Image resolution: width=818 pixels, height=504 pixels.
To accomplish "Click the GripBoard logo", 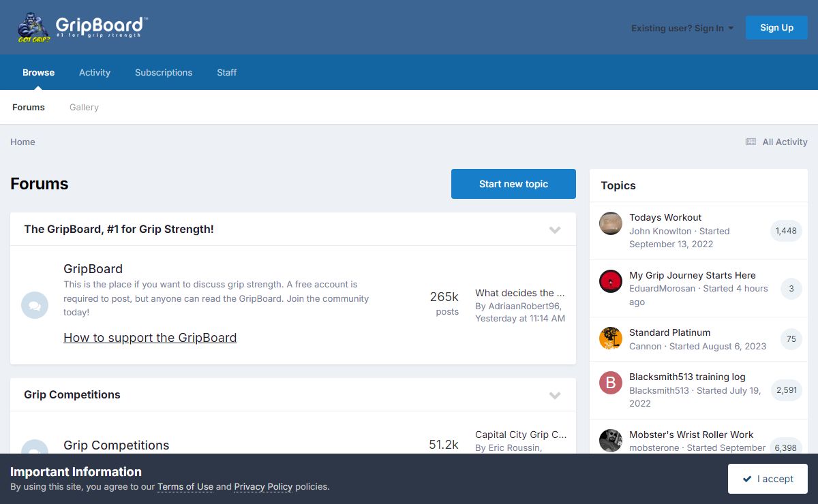I will (82, 27).
